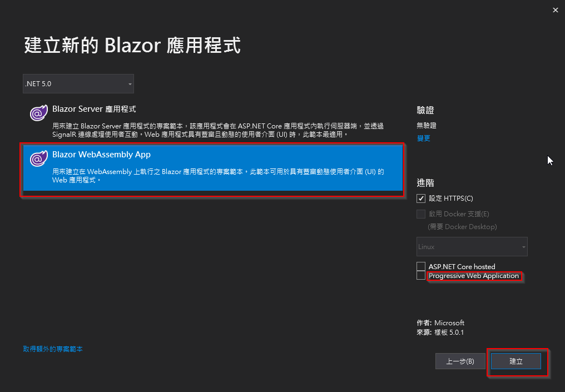This screenshot has width=565, height=392.
Task: Click the (需要 Docker Desktop) note
Action: click(x=462, y=227)
